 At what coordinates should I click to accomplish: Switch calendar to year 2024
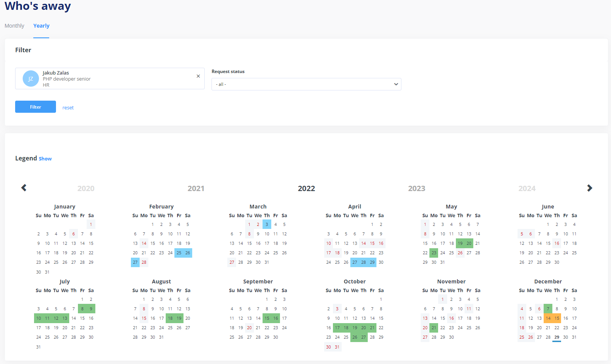tap(527, 188)
